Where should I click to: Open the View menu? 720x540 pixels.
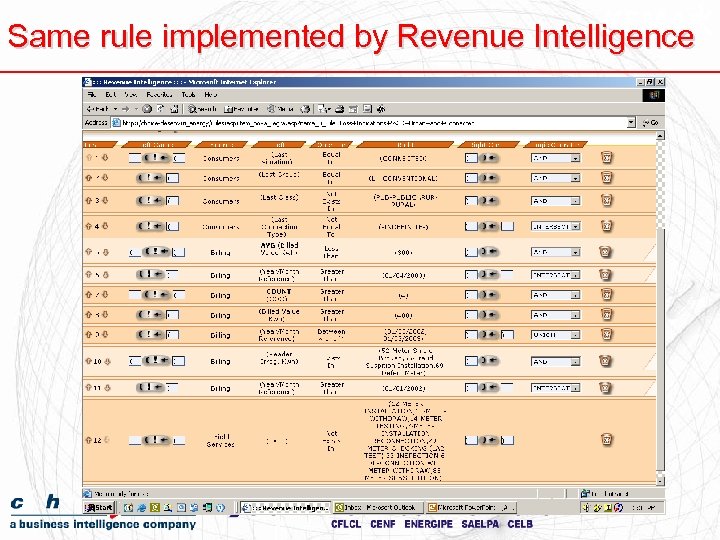pos(131,95)
